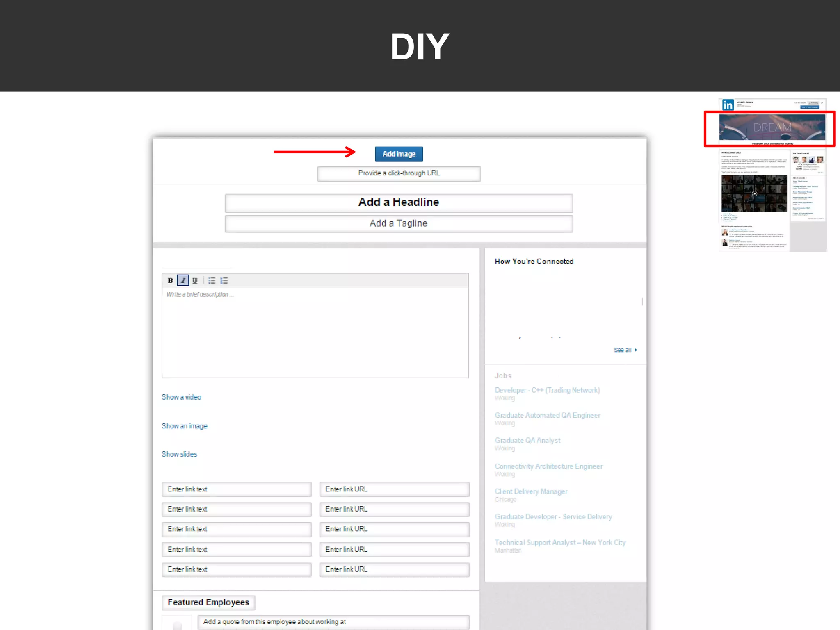Edit the Featured Employees heading field
This screenshot has width=840, height=630.
pyautogui.click(x=208, y=603)
